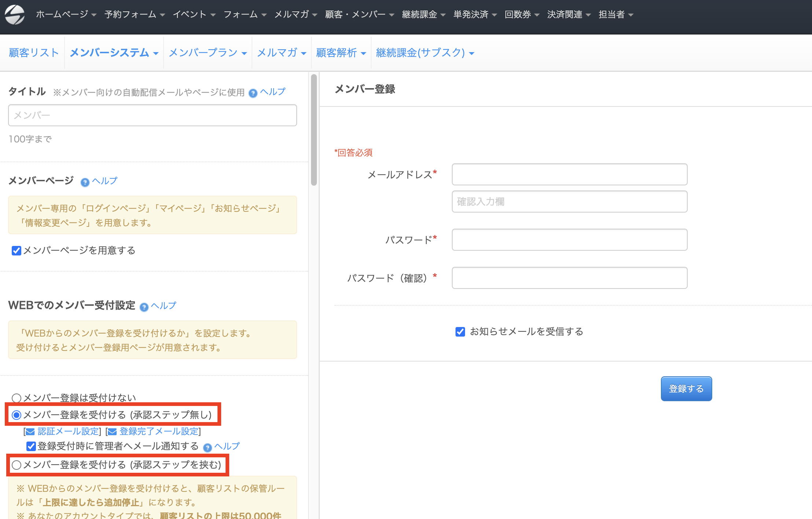Image resolution: width=812 pixels, height=519 pixels.
Task: Uncheck お知らせメールを受信する checkbox
Action: pyautogui.click(x=460, y=332)
